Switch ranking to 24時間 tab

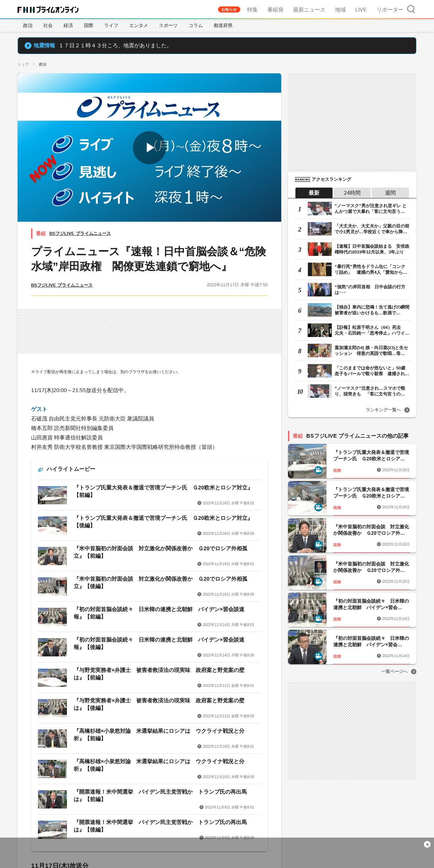point(352,193)
